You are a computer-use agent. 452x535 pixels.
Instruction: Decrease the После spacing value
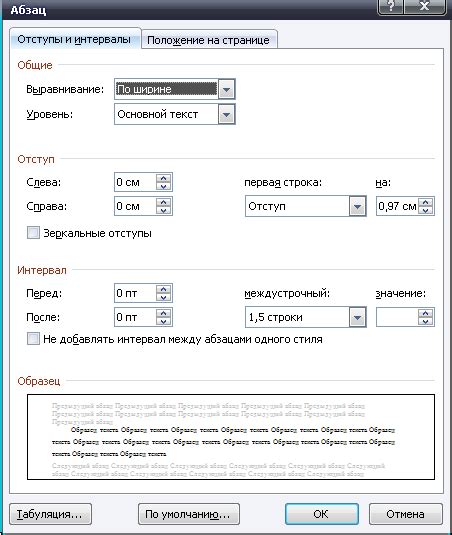tap(164, 321)
